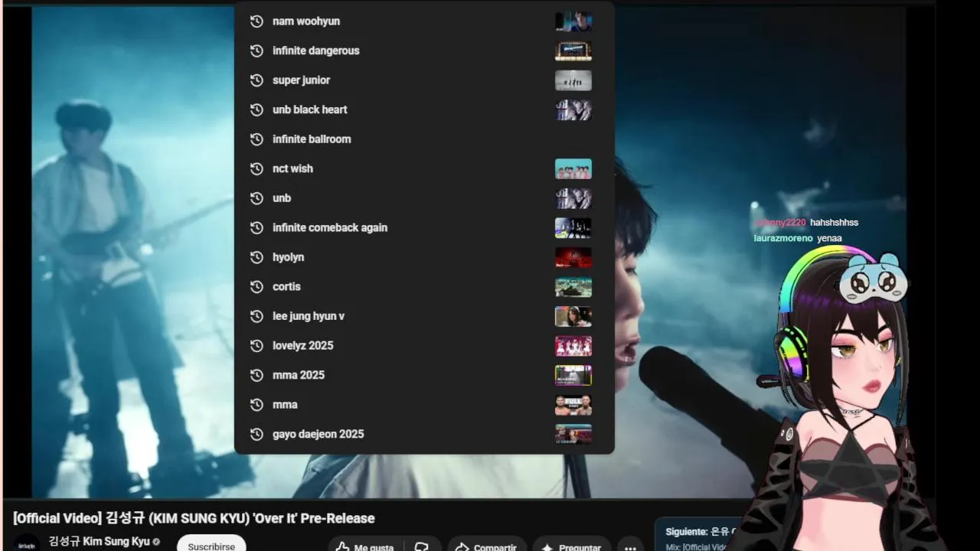Screen dimensions: 980x551
Task: Open thumbnail for 'mma 2025' suggestion
Action: pos(573,375)
